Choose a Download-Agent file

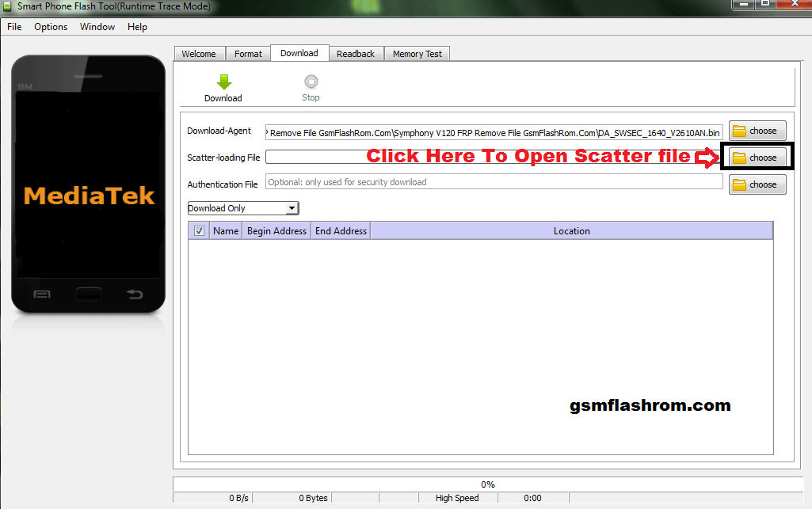coord(757,131)
